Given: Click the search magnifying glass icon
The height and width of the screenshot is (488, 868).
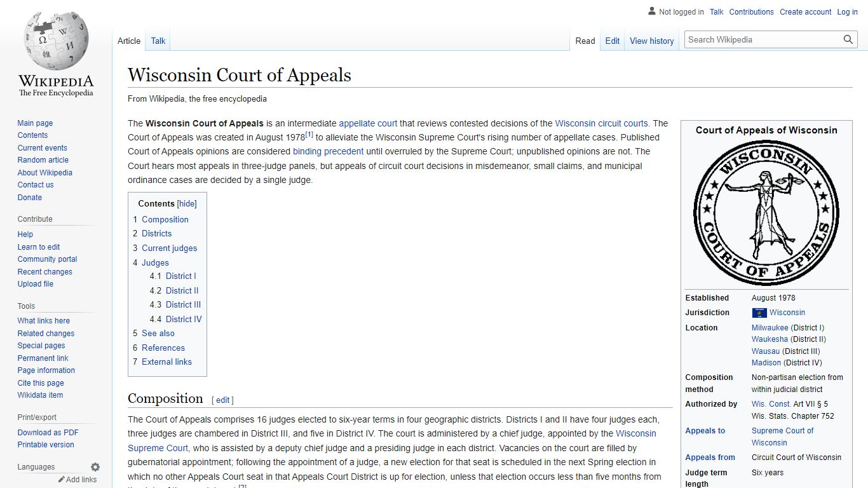Looking at the screenshot, I should 848,39.
